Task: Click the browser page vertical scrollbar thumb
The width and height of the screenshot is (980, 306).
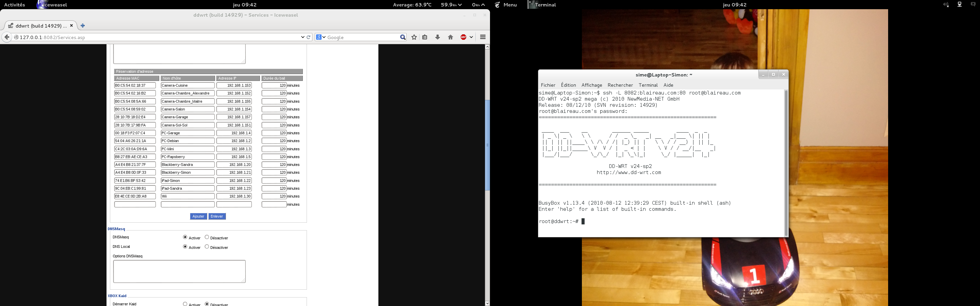Action: (487, 145)
